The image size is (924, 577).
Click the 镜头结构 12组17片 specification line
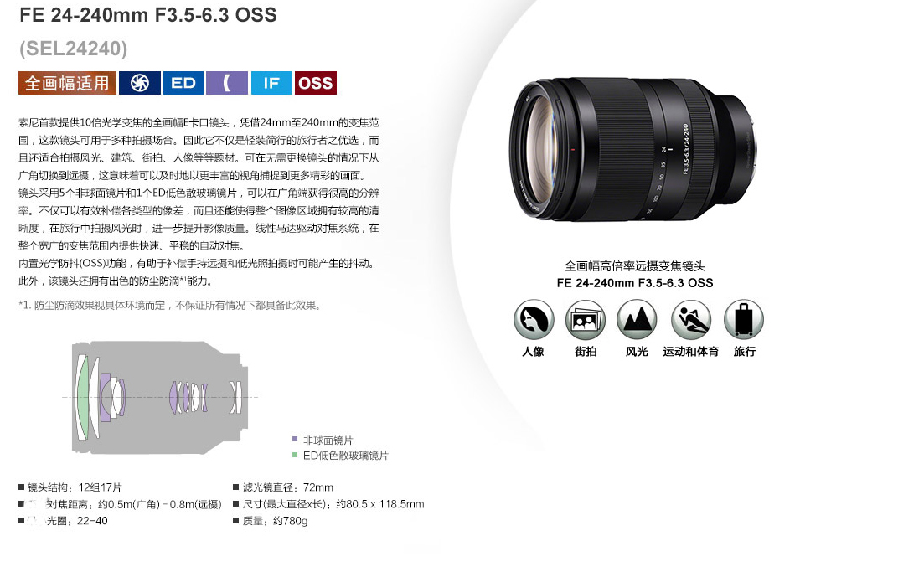pos(70,487)
